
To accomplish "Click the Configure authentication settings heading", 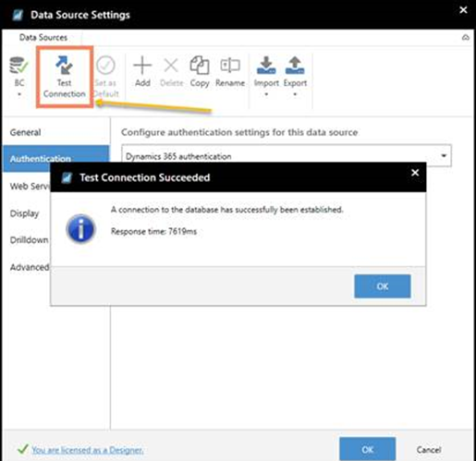I will pyautogui.click(x=239, y=132).
